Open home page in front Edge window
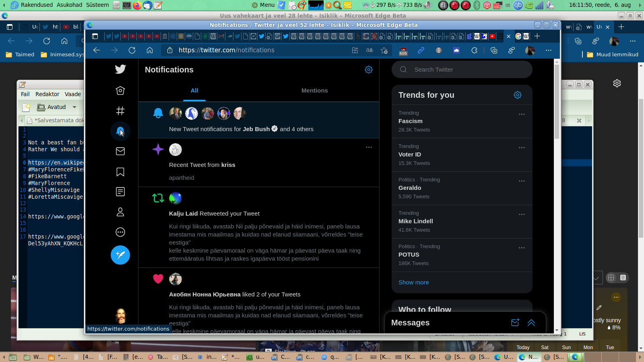The width and height of the screenshot is (644, 362). point(150,50)
